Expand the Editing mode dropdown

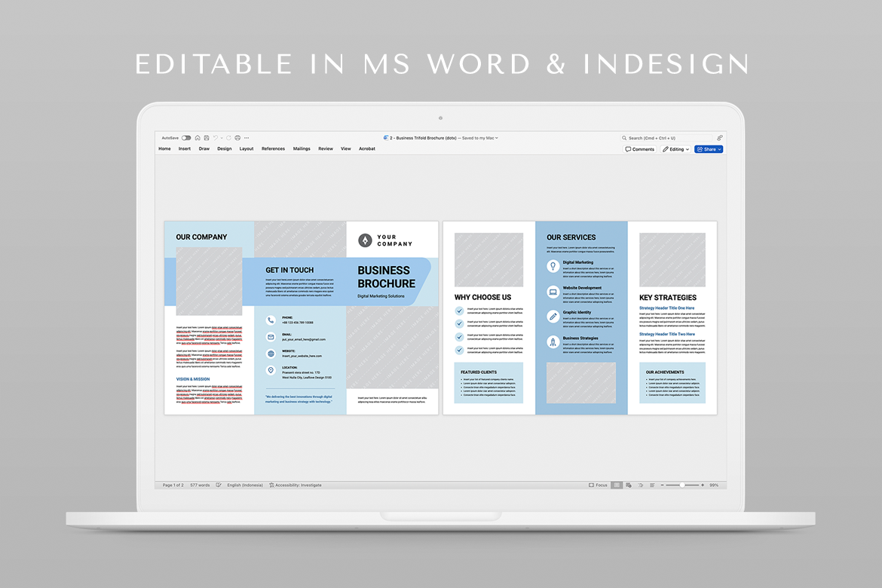click(x=676, y=149)
